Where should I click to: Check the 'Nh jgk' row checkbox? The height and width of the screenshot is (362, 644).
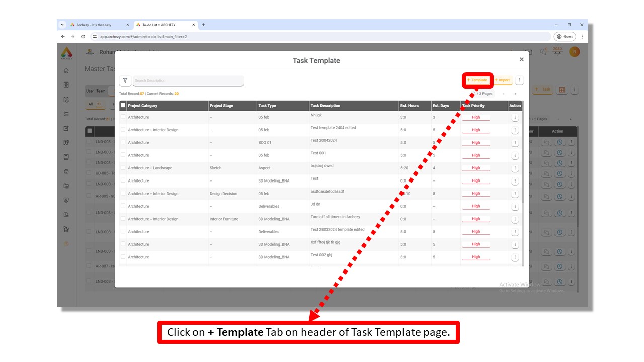(123, 117)
